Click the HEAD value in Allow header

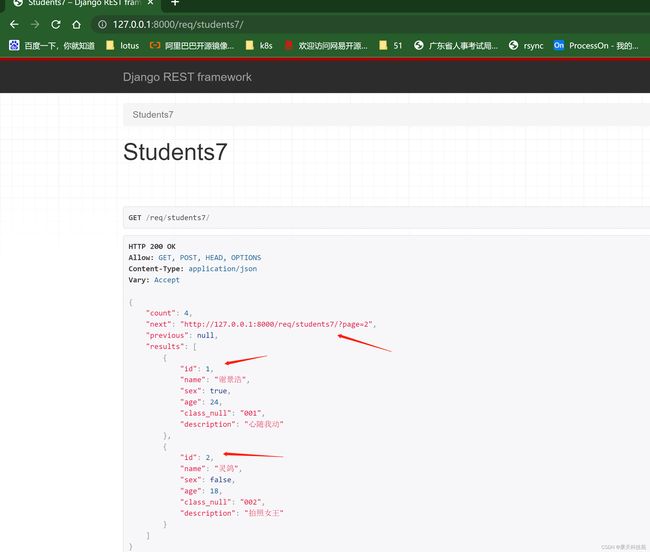pyautogui.click(x=214, y=258)
